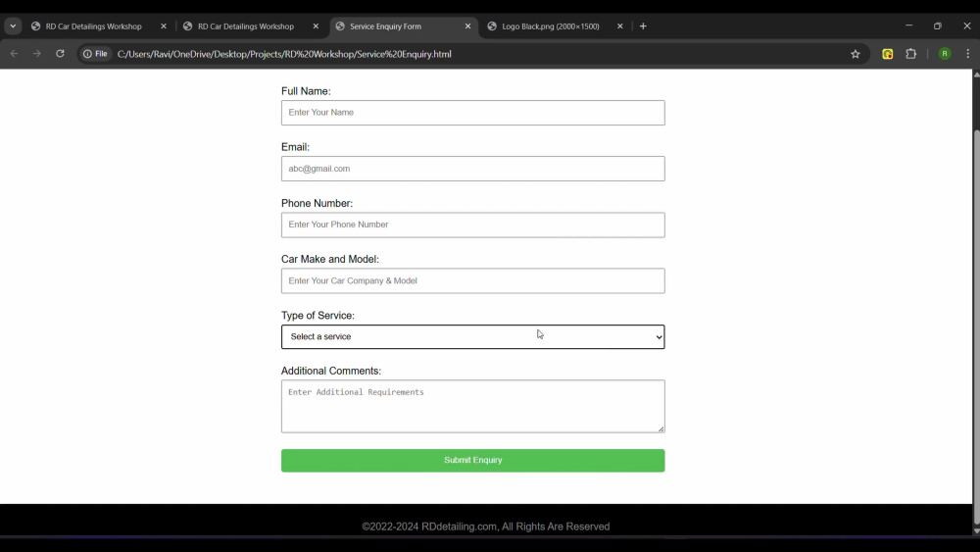Click the File site info icon

click(x=96, y=54)
